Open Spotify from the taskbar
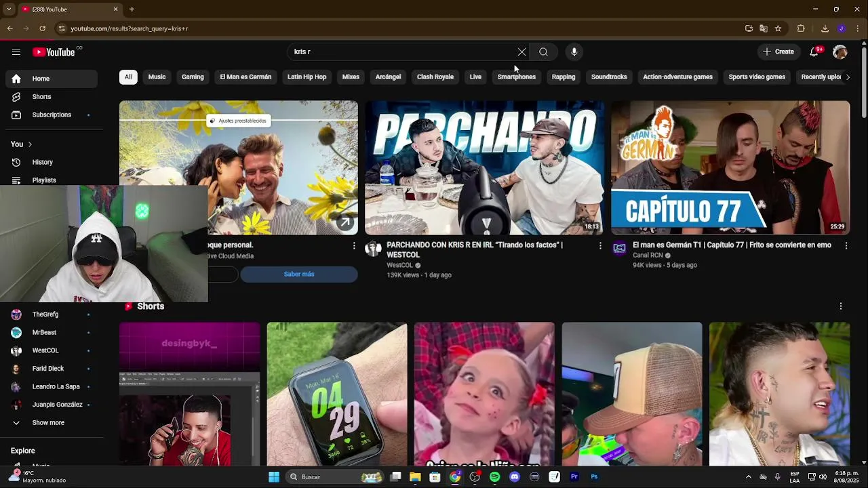The width and height of the screenshot is (868, 488). (x=494, y=477)
